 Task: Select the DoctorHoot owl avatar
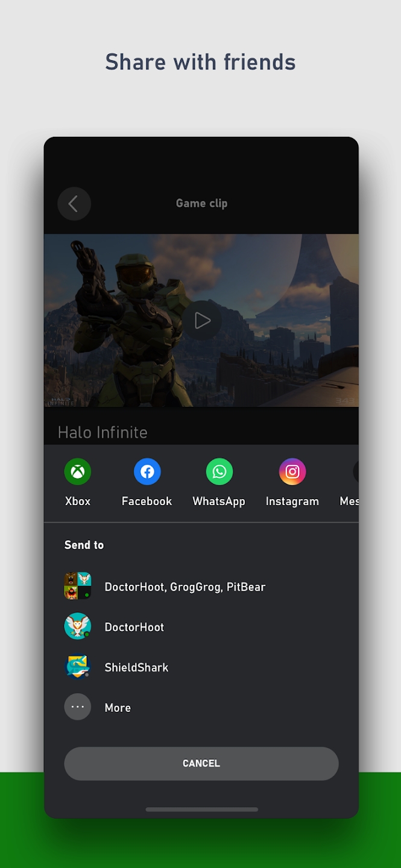78,627
